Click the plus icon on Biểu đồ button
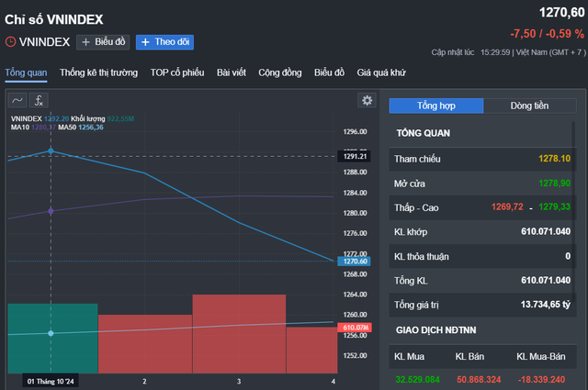Viewport: 588px width, 390px height. click(85, 42)
